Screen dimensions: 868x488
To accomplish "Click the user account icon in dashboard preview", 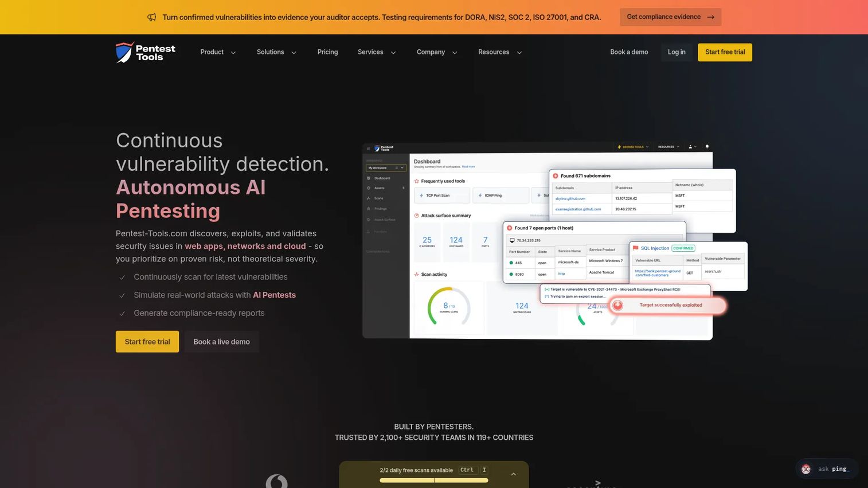I will pyautogui.click(x=691, y=147).
